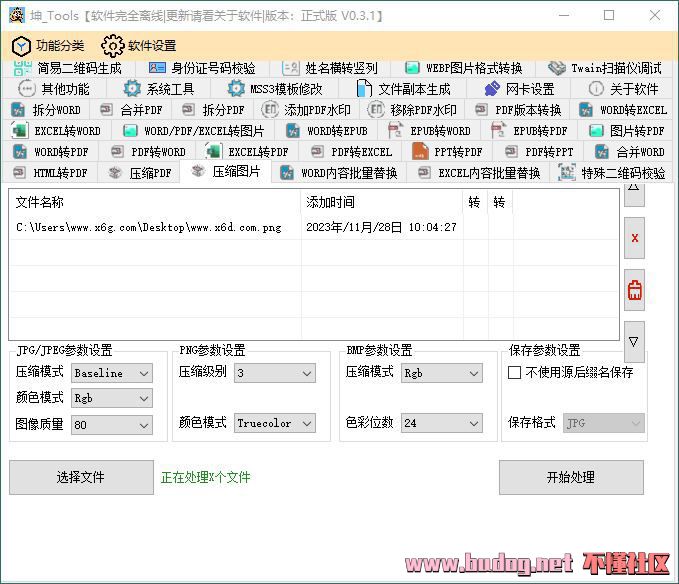The width and height of the screenshot is (679, 584).
Task: Click the 选择文件 button
Action: point(81,477)
